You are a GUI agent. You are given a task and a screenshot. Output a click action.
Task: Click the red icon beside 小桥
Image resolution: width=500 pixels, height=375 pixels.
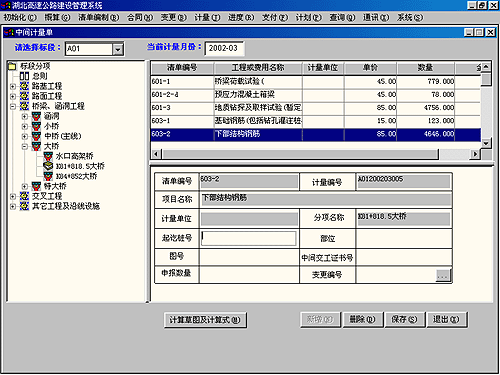[x=36, y=126]
